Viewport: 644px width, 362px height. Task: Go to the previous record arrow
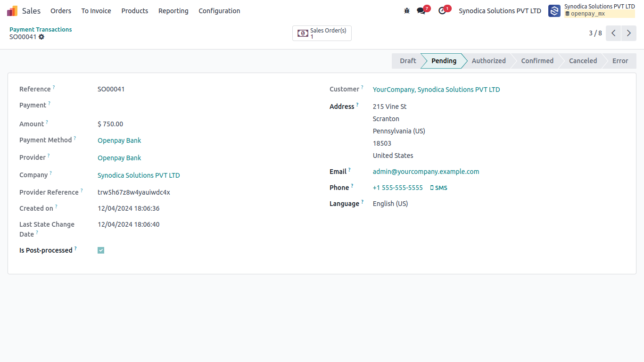(x=613, y=33)
